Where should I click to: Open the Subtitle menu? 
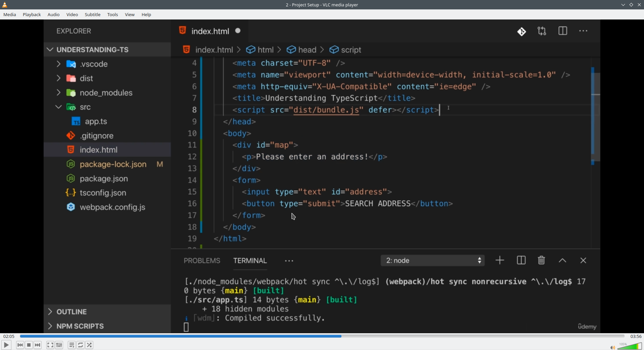tap(93, 15)
